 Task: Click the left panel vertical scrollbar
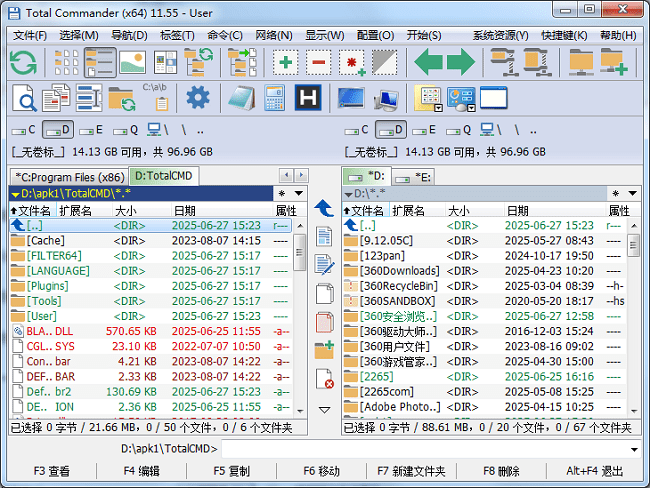[300, 318]
